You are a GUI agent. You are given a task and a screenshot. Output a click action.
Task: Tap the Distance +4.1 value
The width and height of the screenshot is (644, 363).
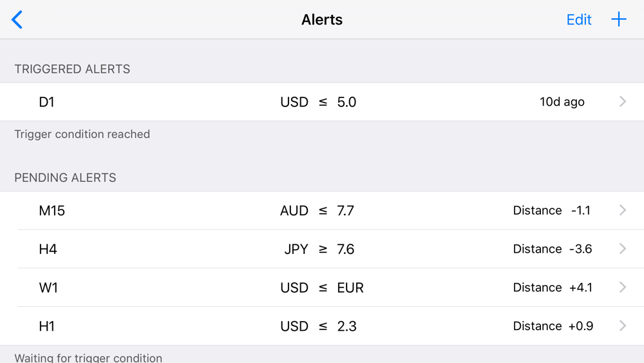[x=553, y=288]
